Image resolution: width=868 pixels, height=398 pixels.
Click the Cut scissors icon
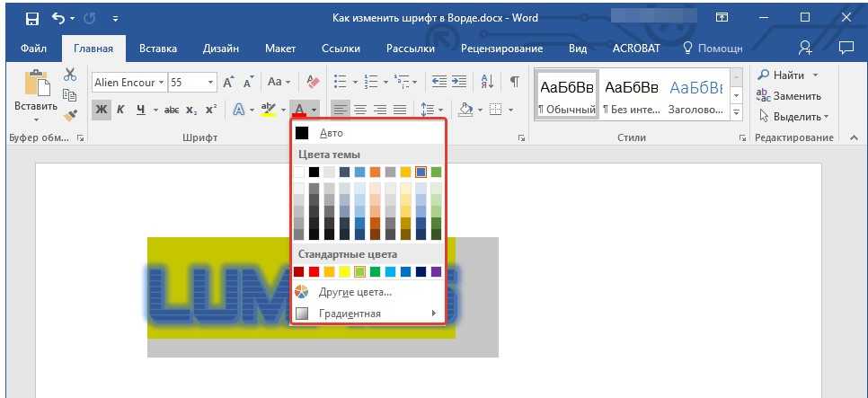[70, 75]
